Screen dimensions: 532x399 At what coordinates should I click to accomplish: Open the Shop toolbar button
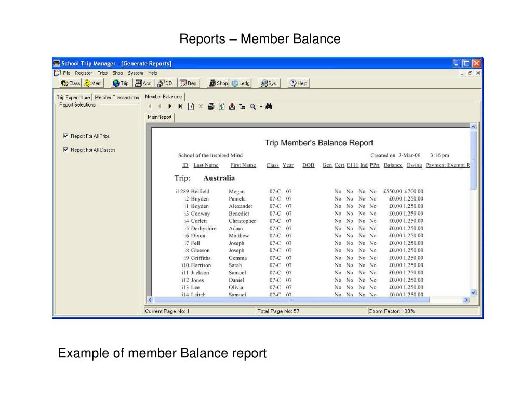(218, 83)
